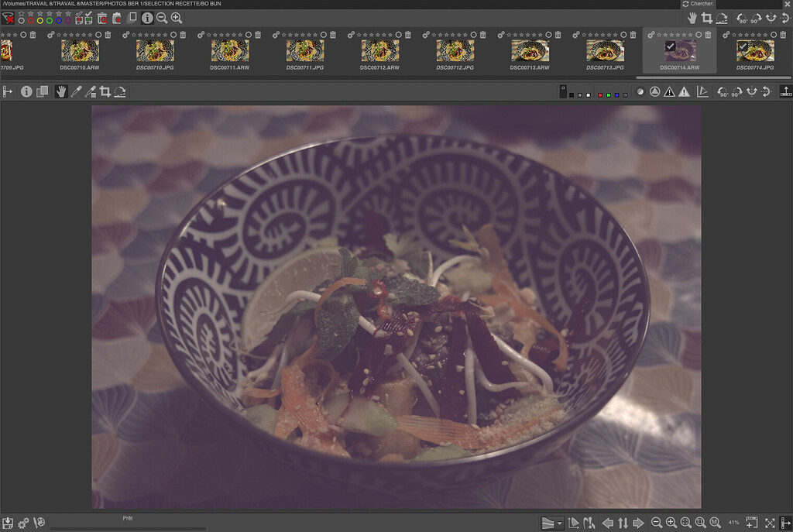Open the rendering intent dropdown
The image size is (793, 532).
[x=551, y=523]
